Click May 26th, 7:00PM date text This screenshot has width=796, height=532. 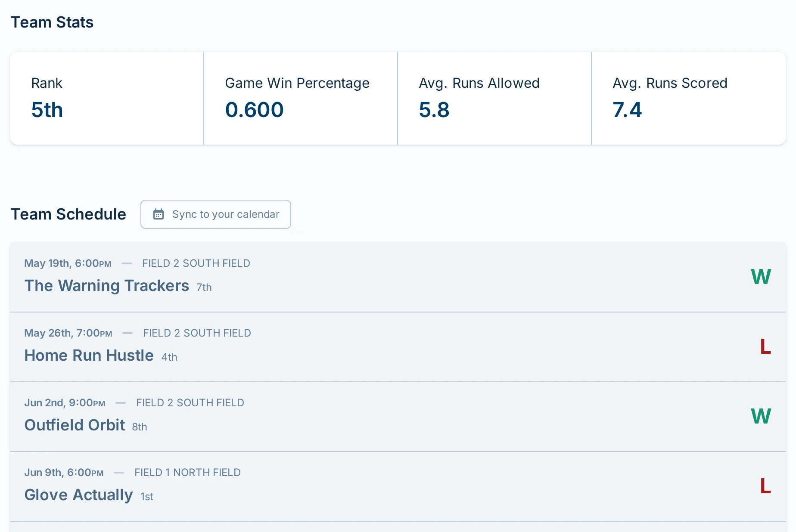(x=68, y=333)
